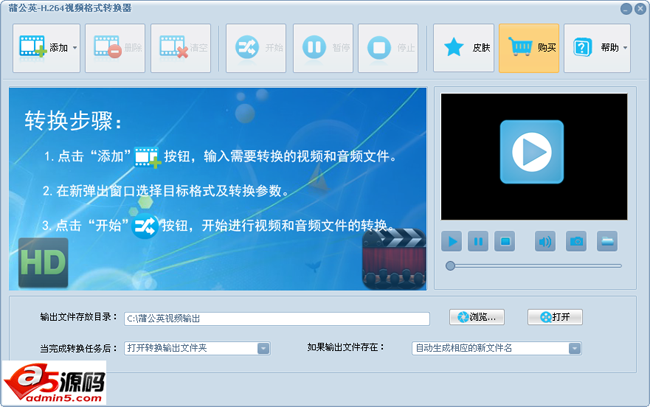650x407 pixels.
Task: Open the snapshot folder icon in player
Action: pos(607,241)
